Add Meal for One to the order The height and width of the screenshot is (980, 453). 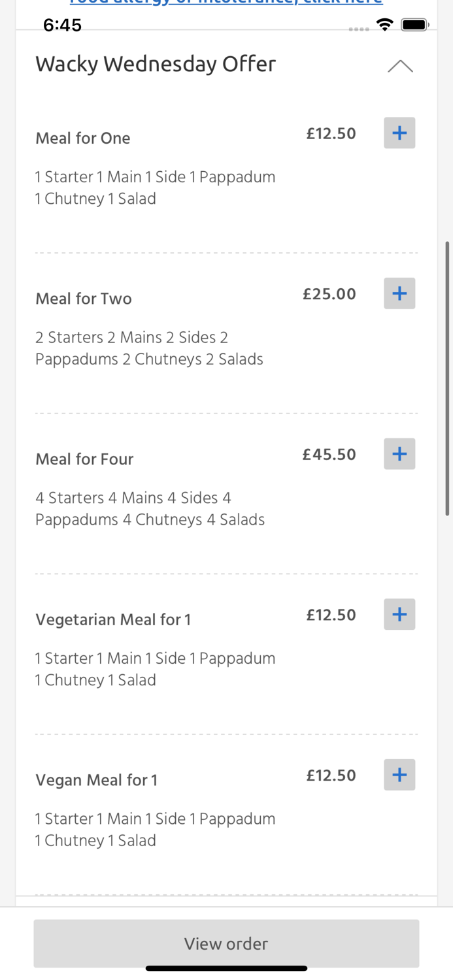[399, 133]
